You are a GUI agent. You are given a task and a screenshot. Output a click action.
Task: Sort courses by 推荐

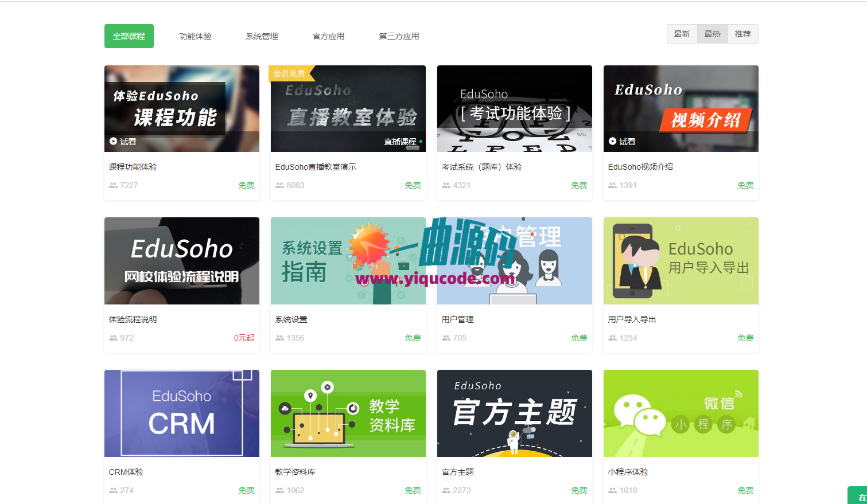click(x=743, y=34)
